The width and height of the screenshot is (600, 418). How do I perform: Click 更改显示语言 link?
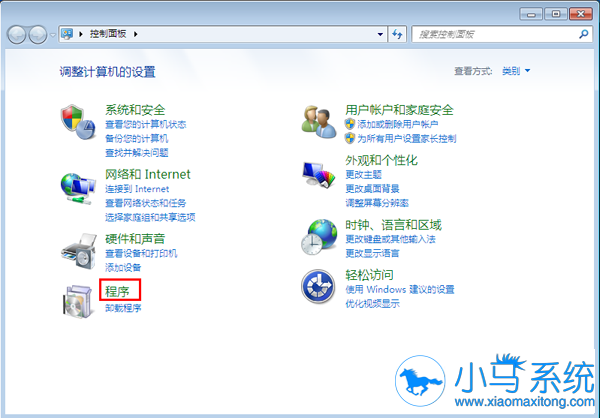pos(372,253)
